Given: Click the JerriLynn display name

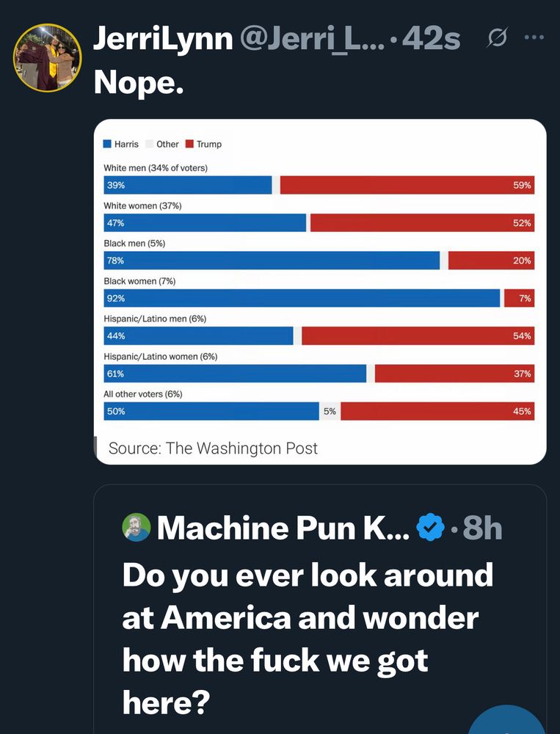Looking at the screenshot, I should [163, 38].
